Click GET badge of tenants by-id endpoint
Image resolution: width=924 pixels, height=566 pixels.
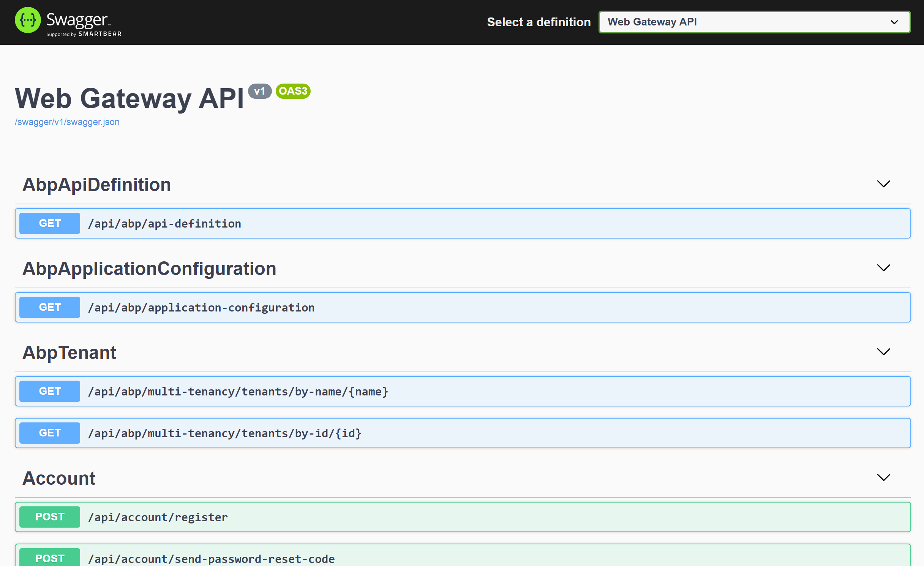pyautogui.click(x=50, y=433)
